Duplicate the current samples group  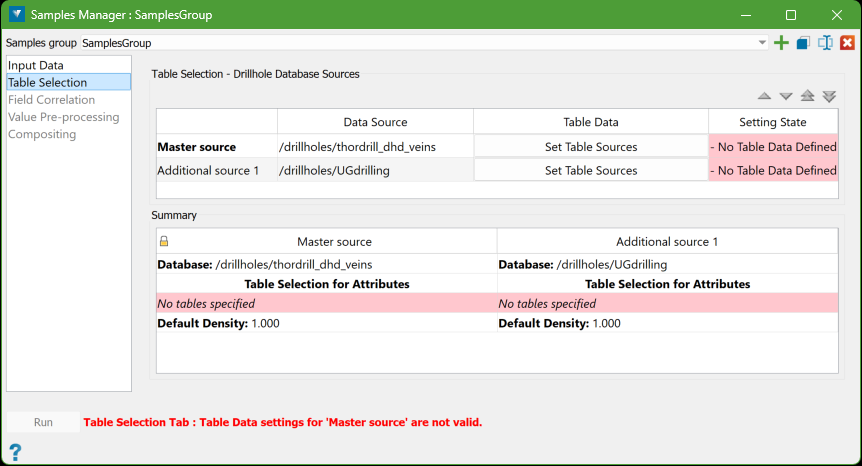[803, 43]
